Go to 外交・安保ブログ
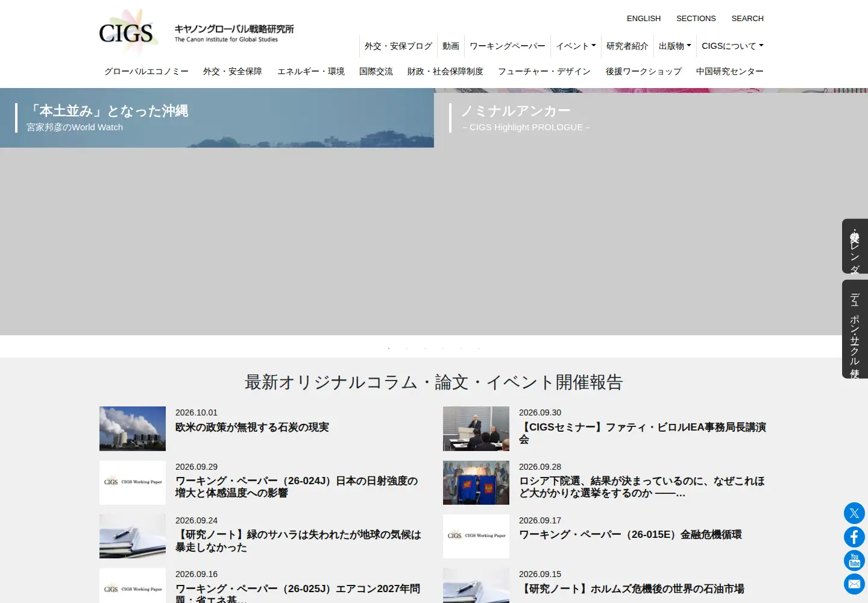Screen dimensions: 868x603 coord(398,46)
